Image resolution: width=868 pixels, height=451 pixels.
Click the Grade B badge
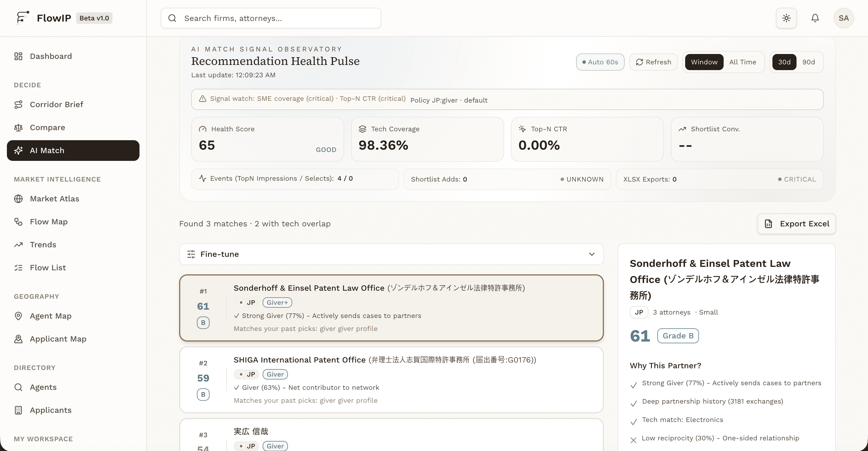click(678, 336)
